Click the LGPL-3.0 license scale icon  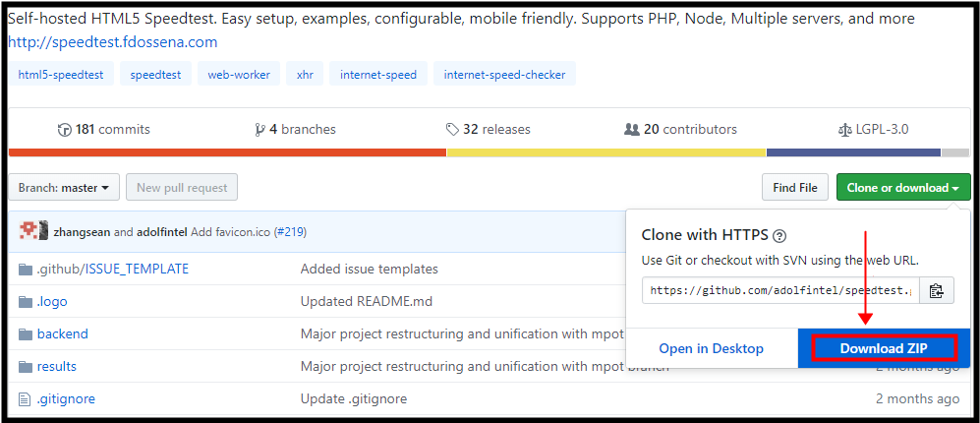click(x=844, y=129)
